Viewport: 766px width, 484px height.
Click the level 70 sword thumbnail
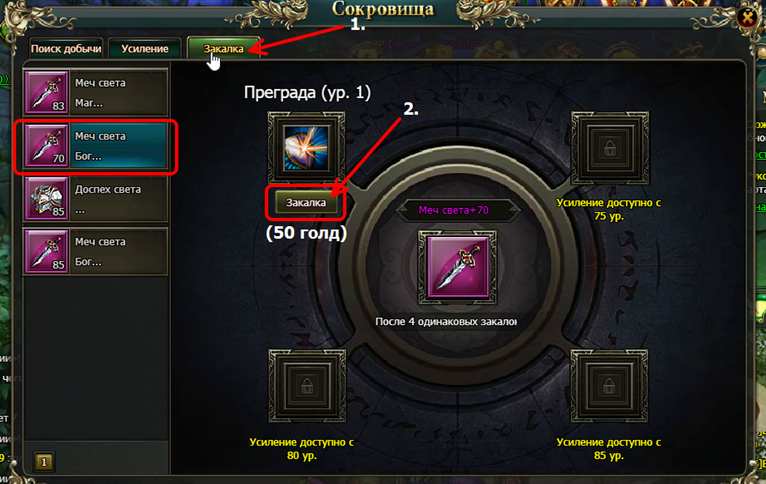point(46,145)
